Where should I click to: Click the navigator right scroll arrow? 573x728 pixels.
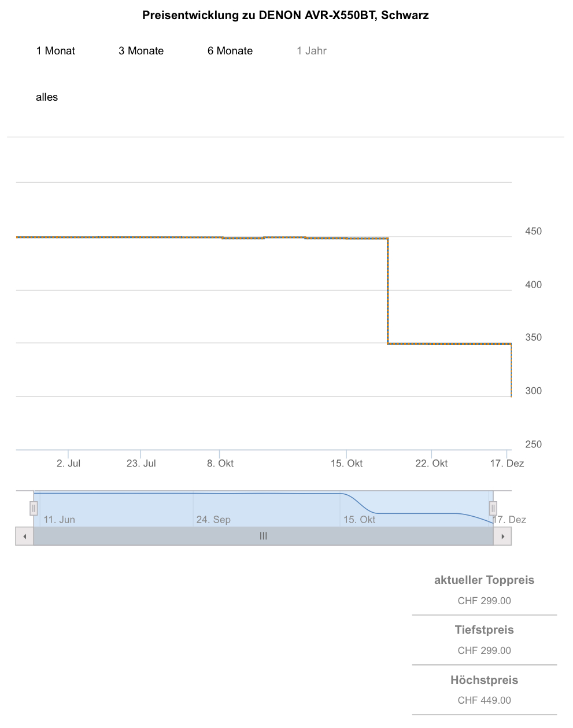tap(502, 536)
